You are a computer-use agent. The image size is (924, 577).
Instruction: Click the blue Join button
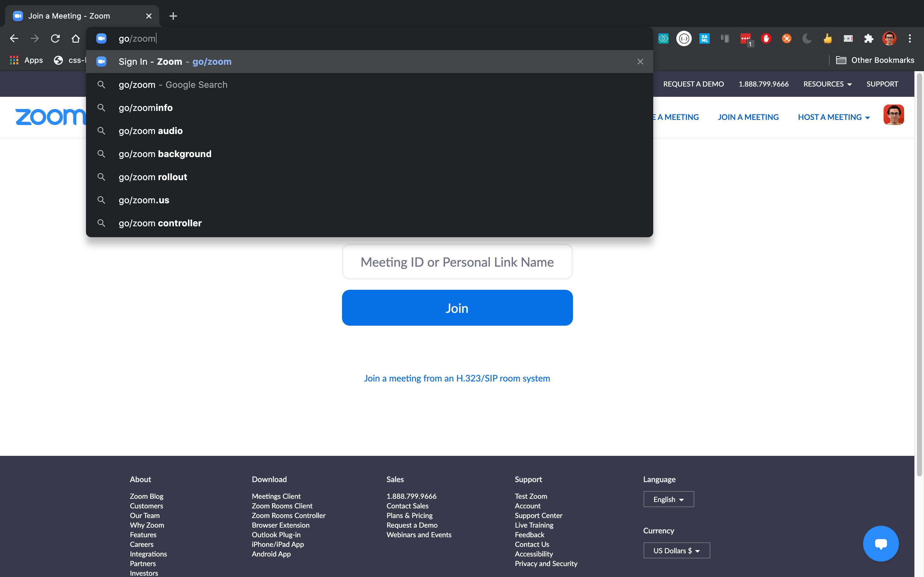point(457,308)
